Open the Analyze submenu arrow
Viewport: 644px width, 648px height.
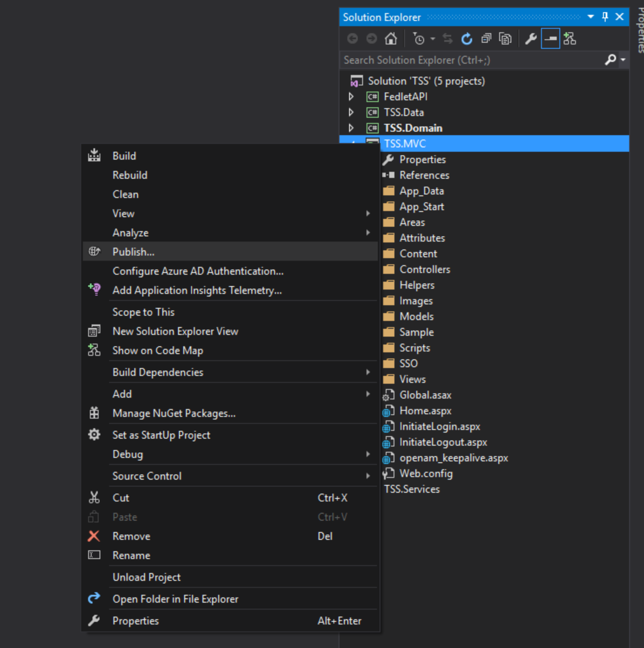(x=368, y=232)
